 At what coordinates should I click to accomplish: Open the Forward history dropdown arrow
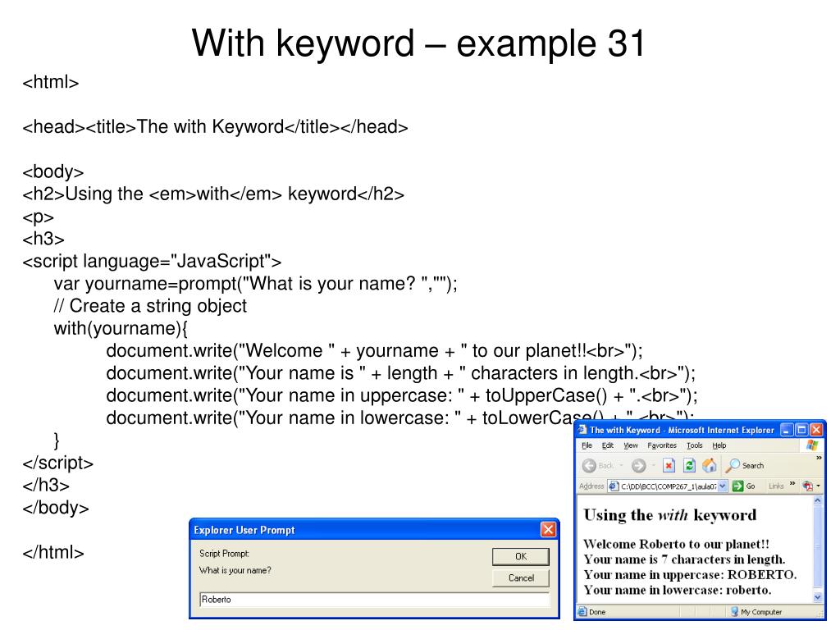(x=654, y=466)
